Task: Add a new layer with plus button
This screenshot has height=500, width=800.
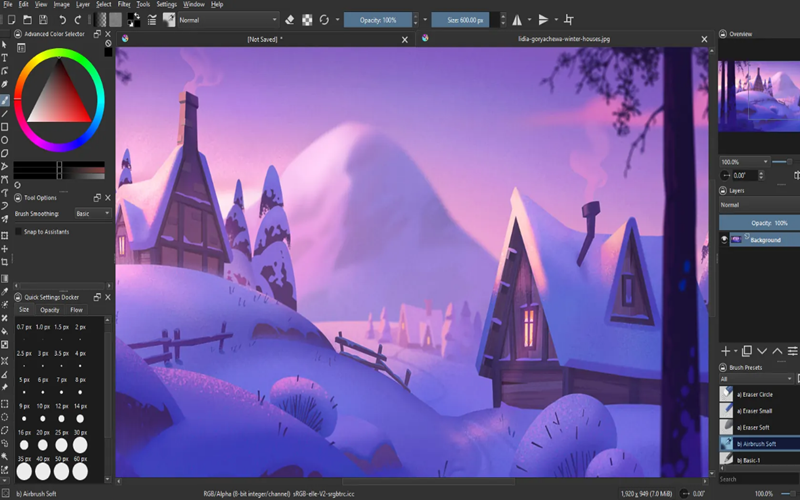Action: tap(726, 351)
